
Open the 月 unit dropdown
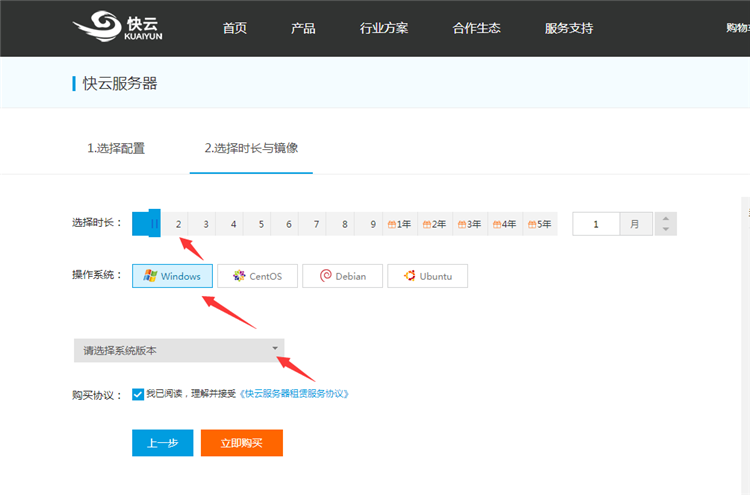coord(635,224)
